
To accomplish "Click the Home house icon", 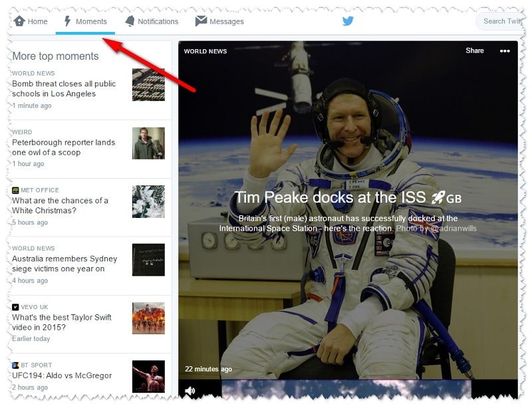I will [19, 21].
